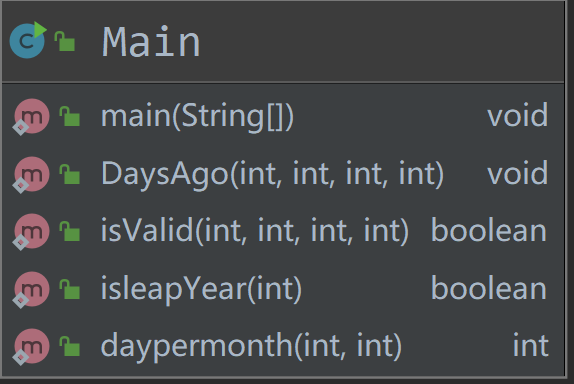This screenshot has width=574, height=384.
Task: Click the public lock icon next to main(String[])
Action: pos(70,116)
